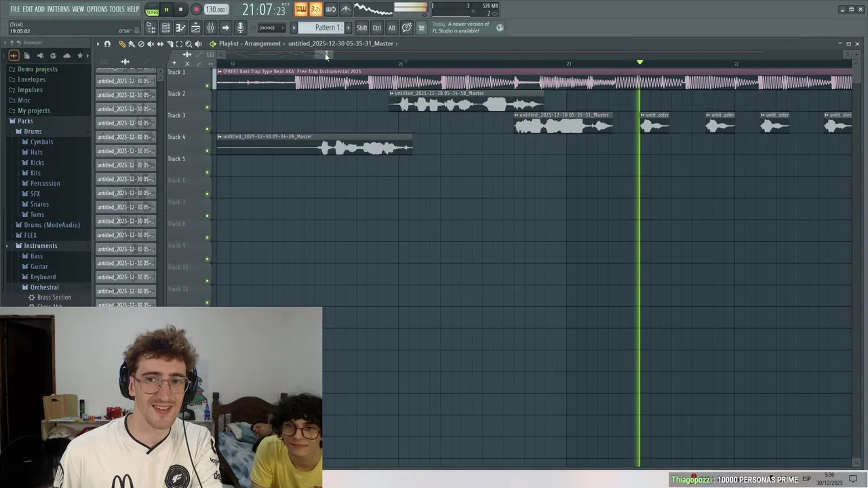The width and height of the screenshot is (868, 488).
Task: Pause playback with the pause button
Action: point(166,9)
